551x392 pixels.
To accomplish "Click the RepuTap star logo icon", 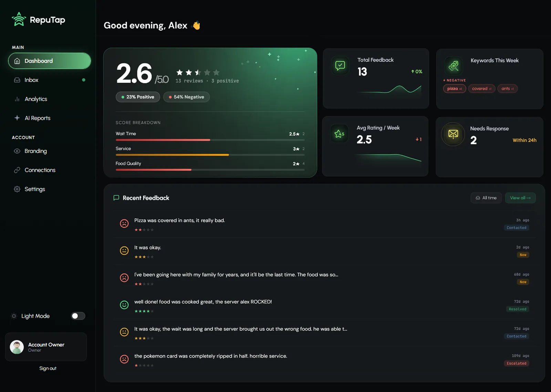I will pyautogui.click(x=19, y=19).
